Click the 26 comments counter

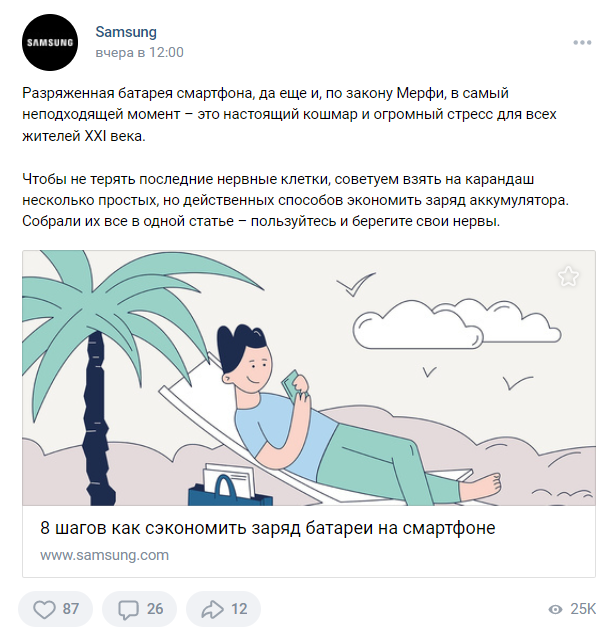(x=155, y=609)
